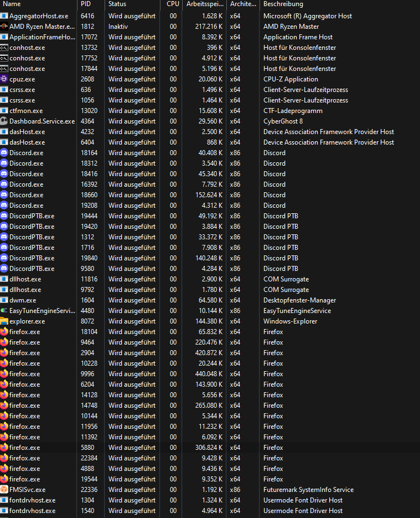
Task: Click the Discord.exe icon with PID 18164
Action: click(4, 153)
